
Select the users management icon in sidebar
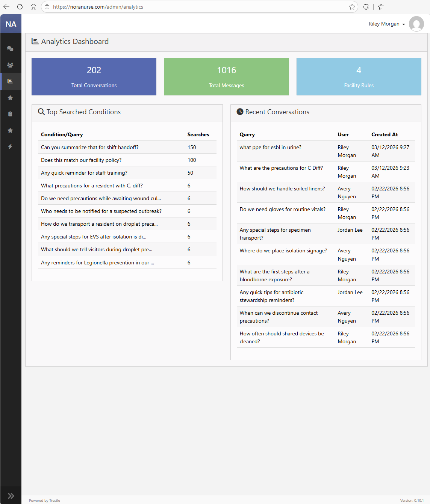tap(11, 65)
